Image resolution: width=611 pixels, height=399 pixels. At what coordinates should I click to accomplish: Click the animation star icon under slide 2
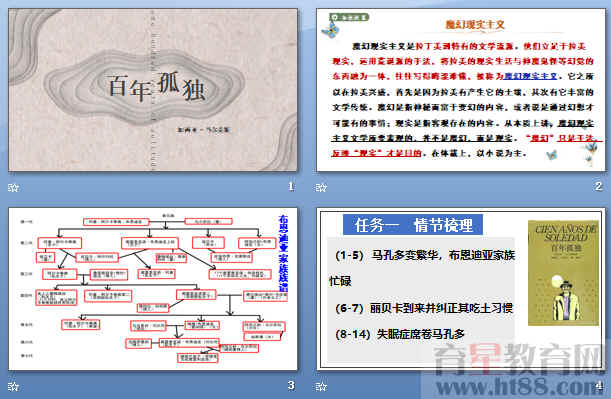click(321, 188)
